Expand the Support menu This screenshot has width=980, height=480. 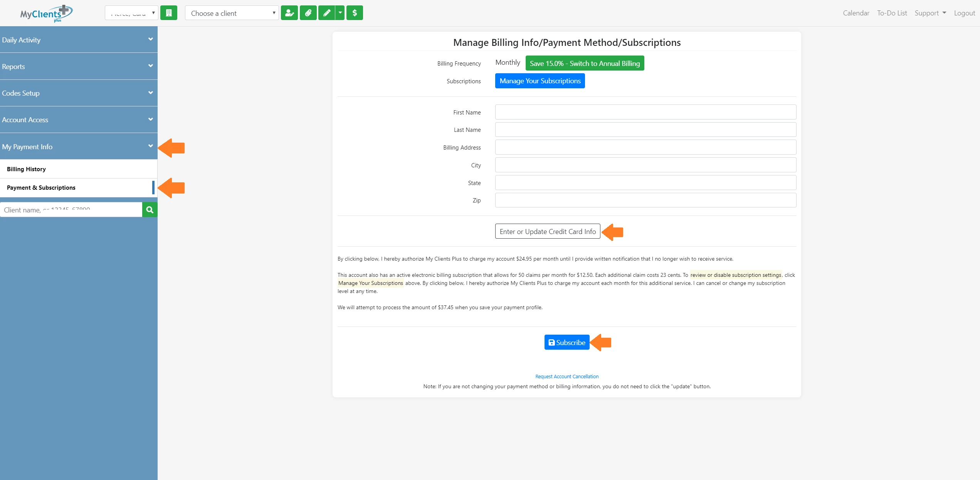pyautogui.click(x=930, y=13)
